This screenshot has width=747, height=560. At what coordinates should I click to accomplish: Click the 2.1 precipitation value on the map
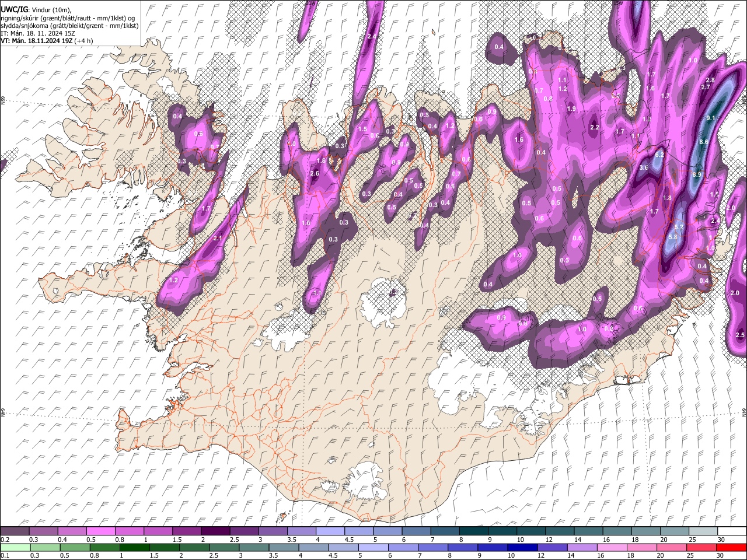(218, 238)
